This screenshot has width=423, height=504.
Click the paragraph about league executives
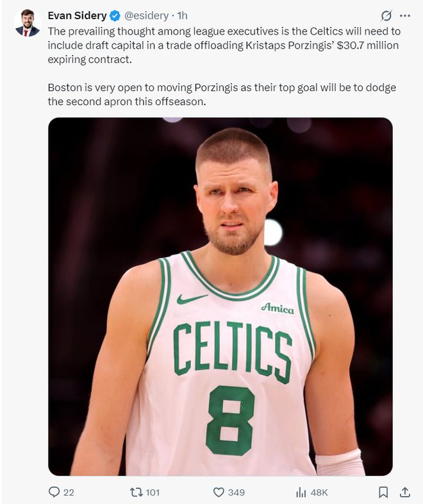pyautogui.click(x=218, y=45)
